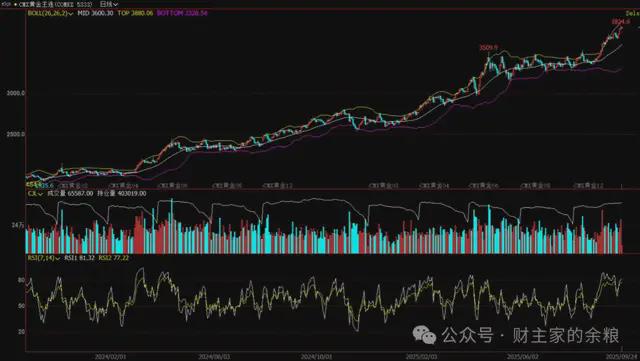The height and width of the screenshot is (361, 640).
Task: Click the purple BOTTOM band value
Action: (182, 13)
